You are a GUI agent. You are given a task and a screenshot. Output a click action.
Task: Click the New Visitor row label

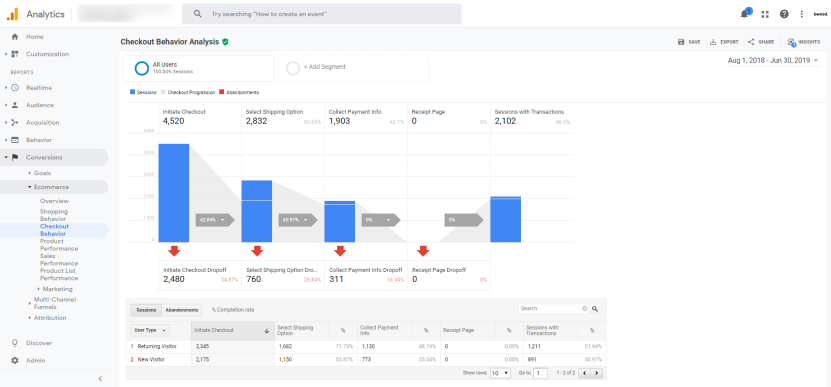151,359
